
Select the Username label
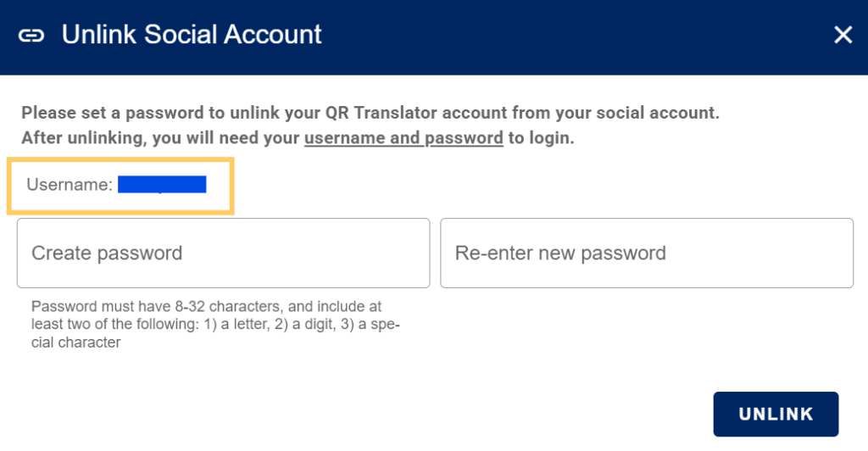click(x=70, y=184)
